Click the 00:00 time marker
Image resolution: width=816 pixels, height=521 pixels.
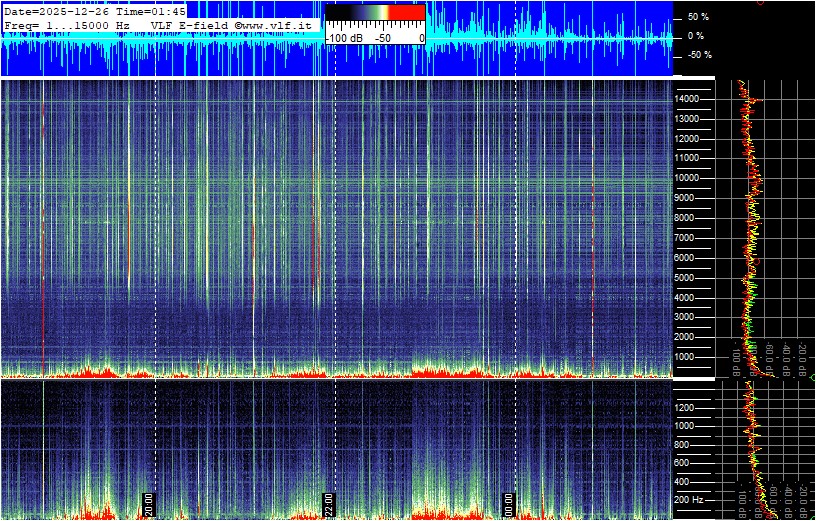click(508, 504)
